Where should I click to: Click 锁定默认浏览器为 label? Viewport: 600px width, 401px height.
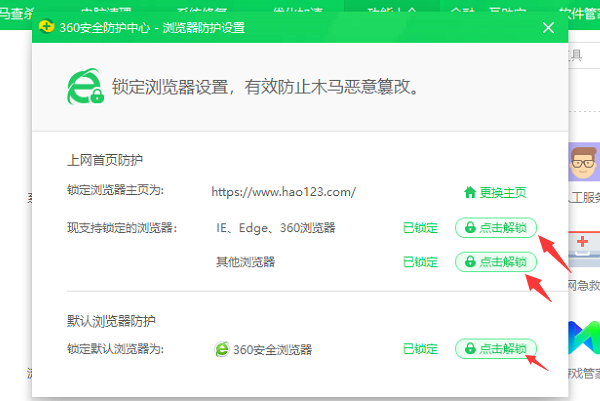115,349
